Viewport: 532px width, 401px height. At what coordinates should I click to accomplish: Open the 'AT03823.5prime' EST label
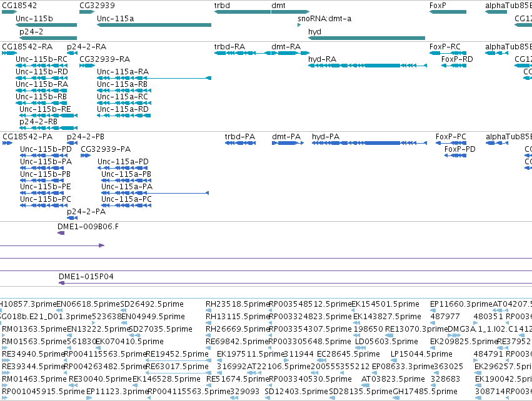[393, 379]
